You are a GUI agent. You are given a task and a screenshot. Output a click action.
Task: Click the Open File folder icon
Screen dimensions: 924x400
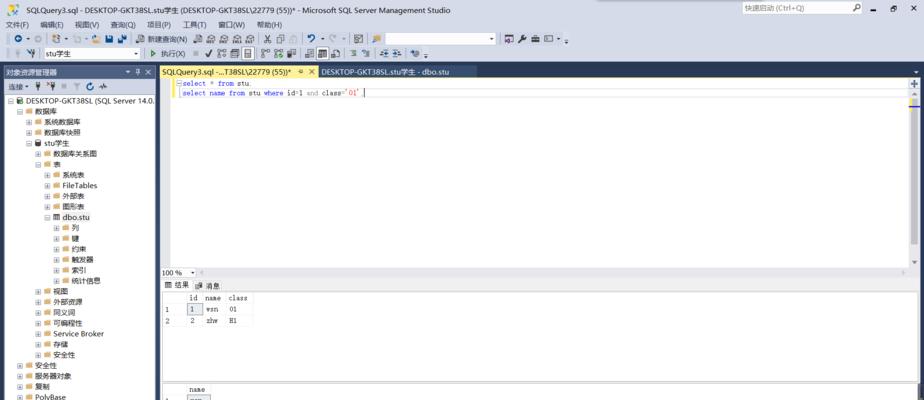pyautogui.click(x=95, y=39)
